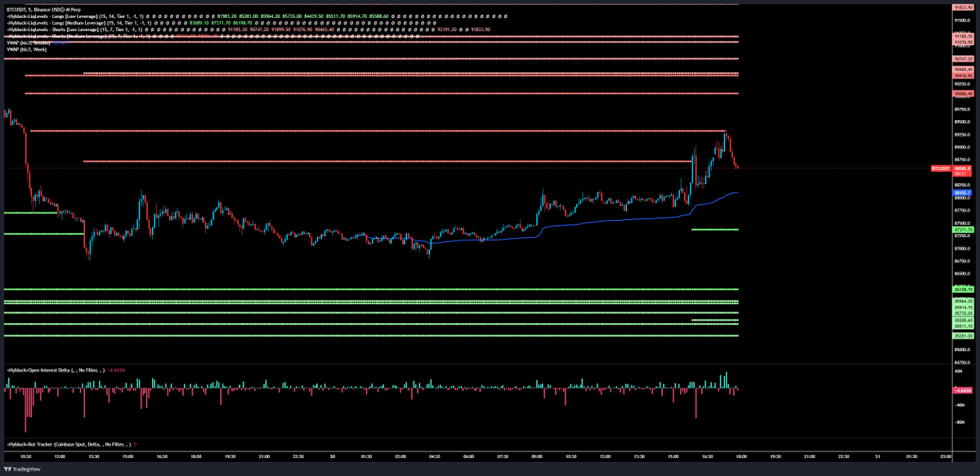Click the 81981.20 value in Longs Low legend
Image resolution: width=980 pixels, height=476 pixels.
click(x=227, y=16)
